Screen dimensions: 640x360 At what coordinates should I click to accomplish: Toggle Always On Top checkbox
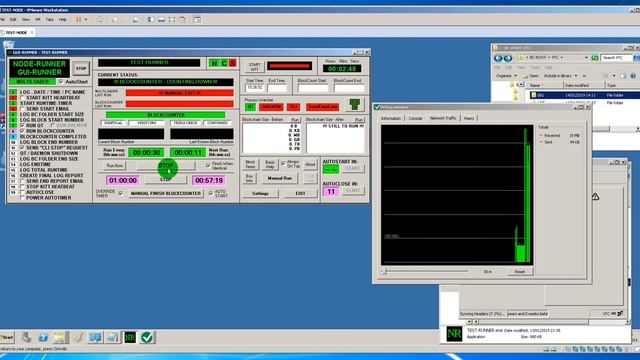[x=283, y=163]
